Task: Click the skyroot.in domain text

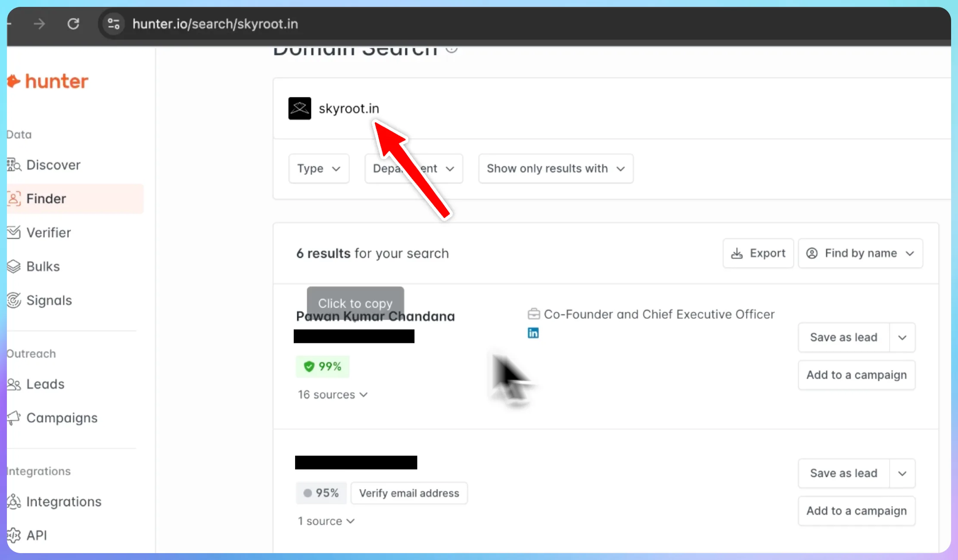Action: [349, 109]
